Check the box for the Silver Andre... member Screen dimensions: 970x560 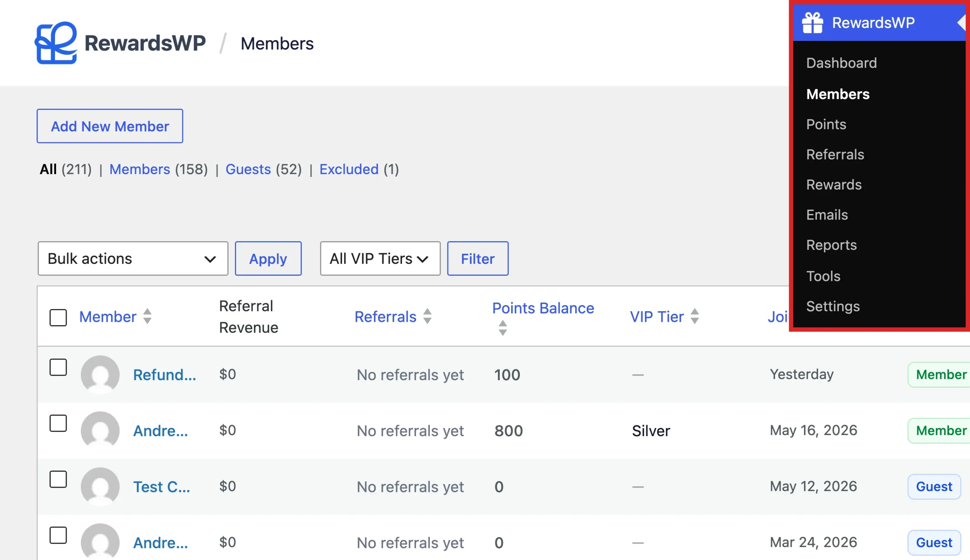pos(58,423)
